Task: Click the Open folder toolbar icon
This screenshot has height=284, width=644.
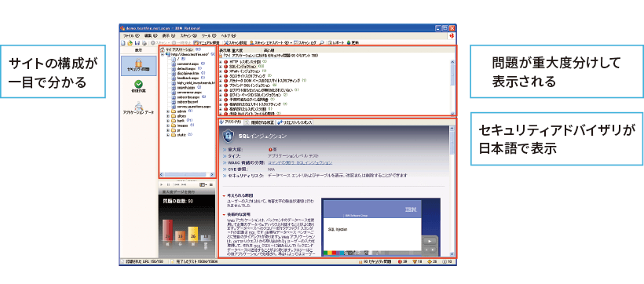Action: click(130, 42)
